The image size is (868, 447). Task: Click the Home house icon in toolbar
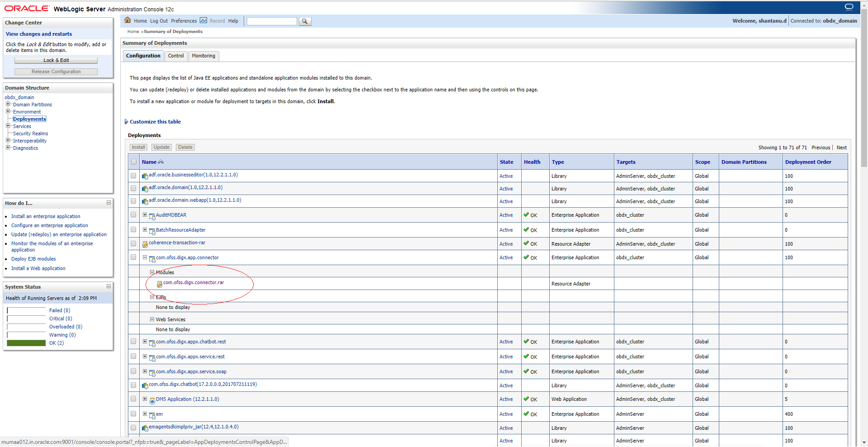click(x=127, y=20)
